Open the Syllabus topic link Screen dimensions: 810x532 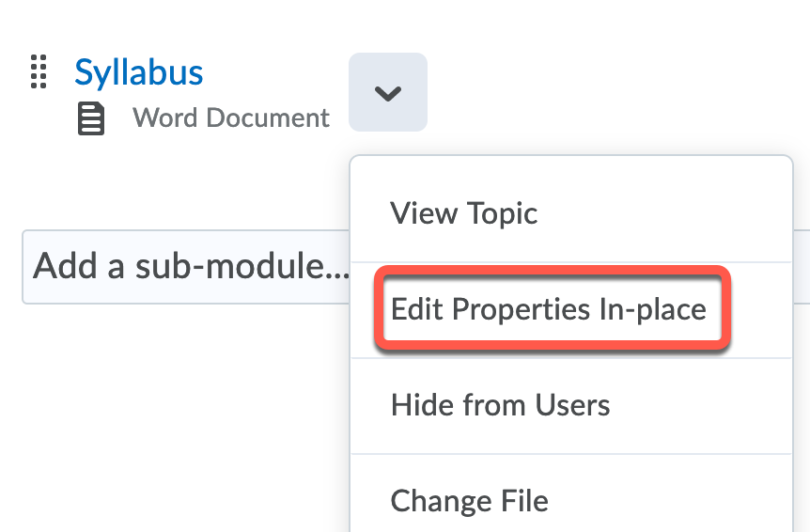point(138,72)
